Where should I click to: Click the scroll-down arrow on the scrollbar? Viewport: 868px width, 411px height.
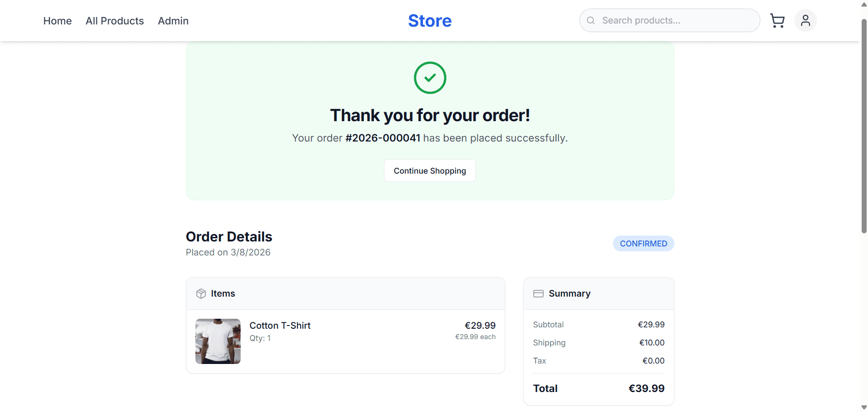tap(864, 406)
